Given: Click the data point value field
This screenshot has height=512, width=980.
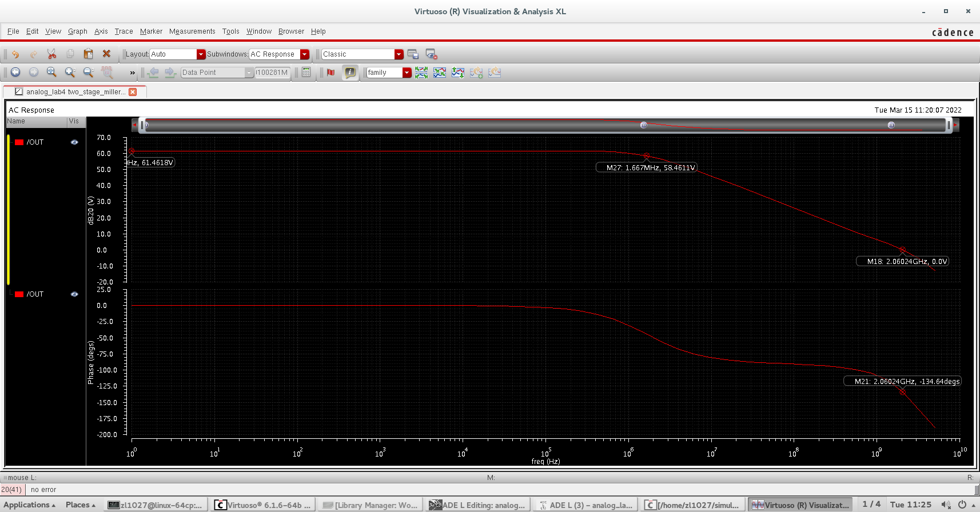Looking at the screenshot, I should [x=272, y=73].
